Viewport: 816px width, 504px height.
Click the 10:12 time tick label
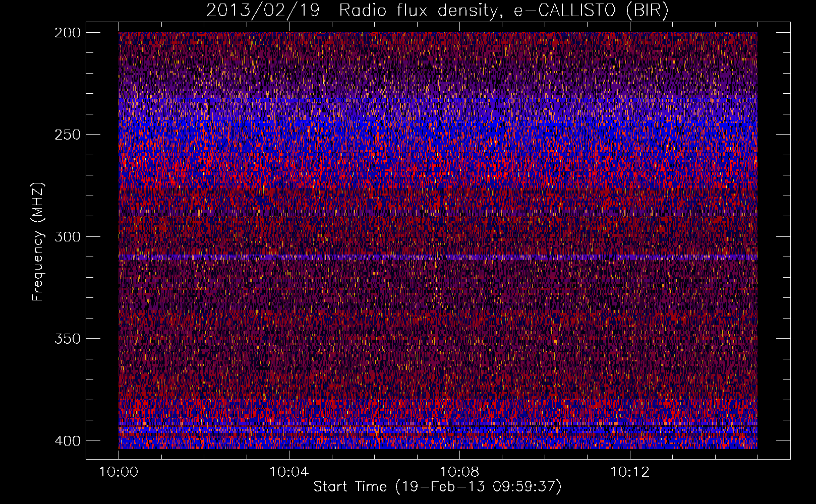click(x=630, y=472)
